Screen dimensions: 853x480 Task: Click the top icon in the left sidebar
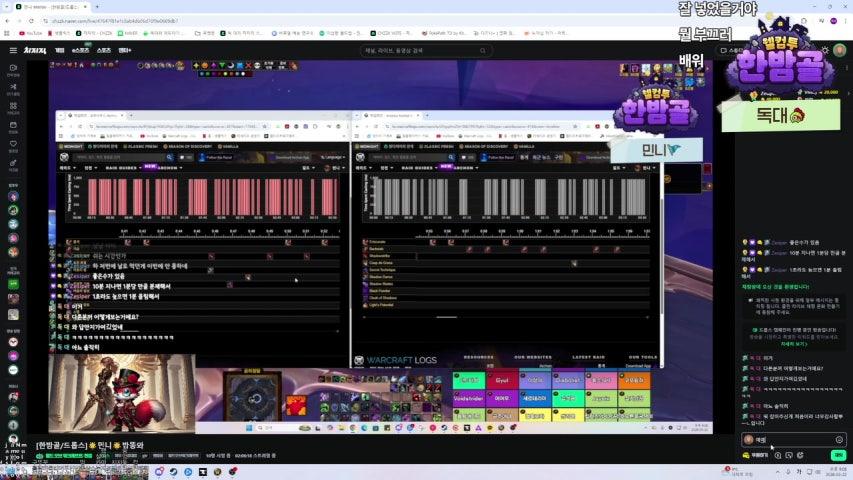point(13,70)
